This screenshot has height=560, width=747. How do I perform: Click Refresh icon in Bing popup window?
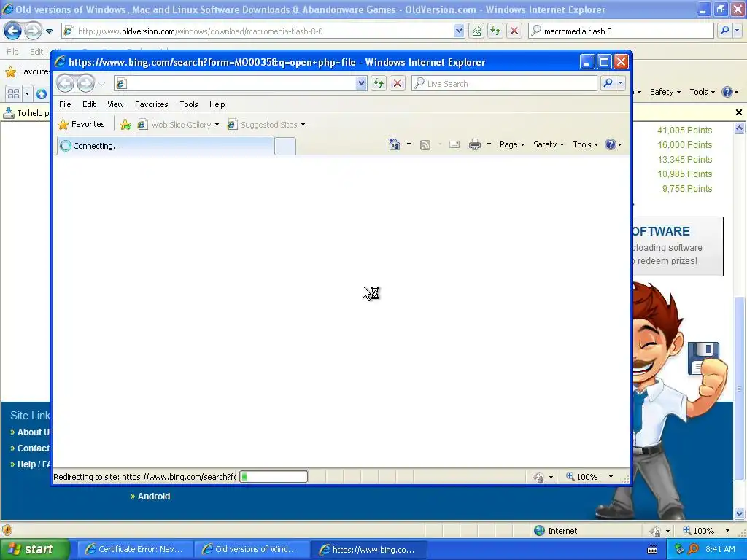(379, 83)
